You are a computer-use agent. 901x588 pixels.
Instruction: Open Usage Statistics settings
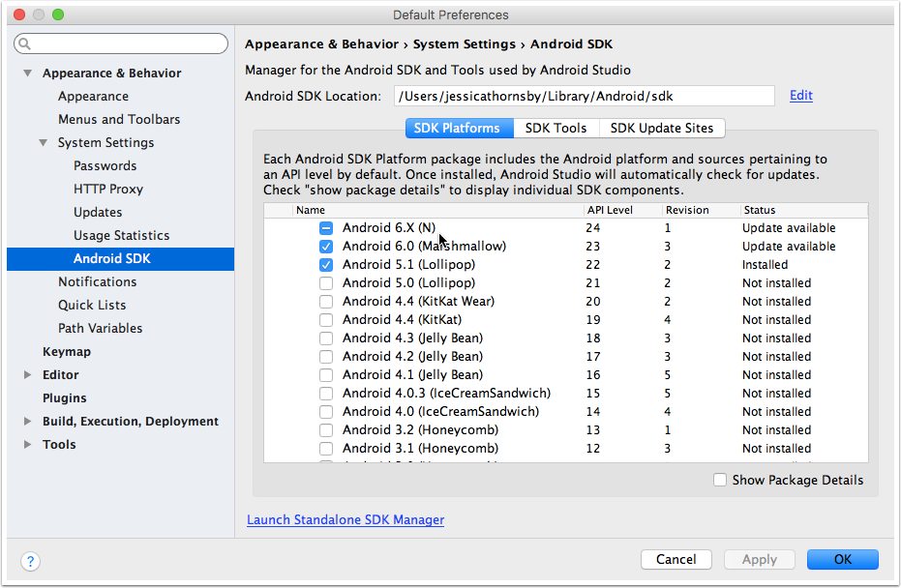[x=121, y=235]
